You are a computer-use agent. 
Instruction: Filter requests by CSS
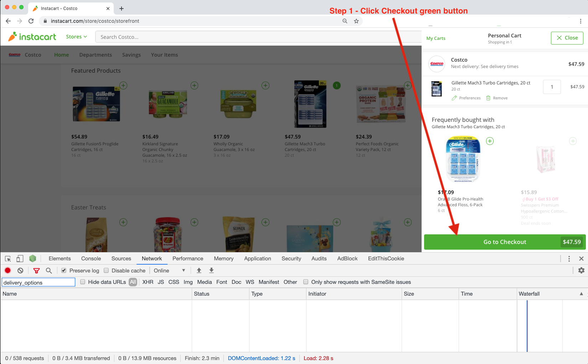click(174, 282)
